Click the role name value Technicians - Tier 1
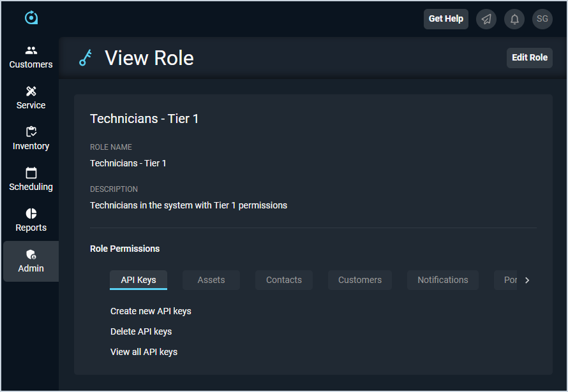The width and height of the screenshot is (568, 392). pos(128,163)
